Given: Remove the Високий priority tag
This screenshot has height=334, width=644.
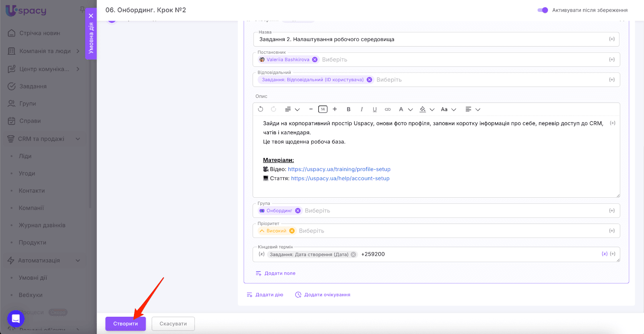Looking at the screenshot, I should (292, 231).
